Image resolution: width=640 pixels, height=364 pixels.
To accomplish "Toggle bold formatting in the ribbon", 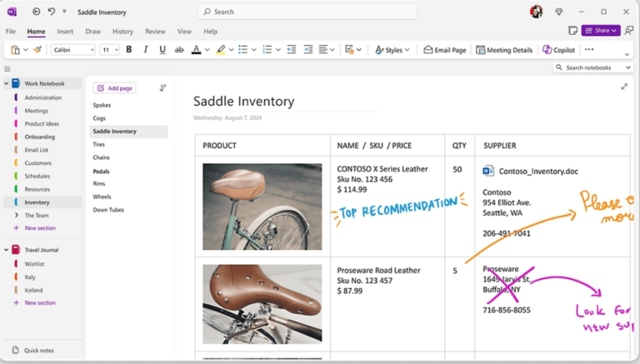I will coord(128,50).
